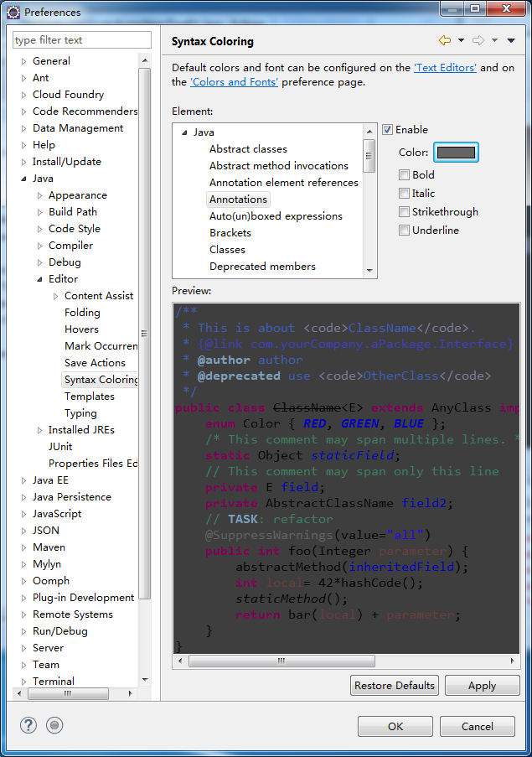
Task: Click the gray Color swatch button
Action: 457,153
